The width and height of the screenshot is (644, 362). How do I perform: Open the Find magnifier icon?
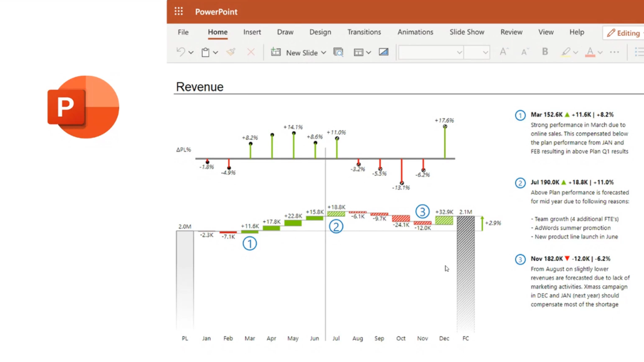(338, 52)
